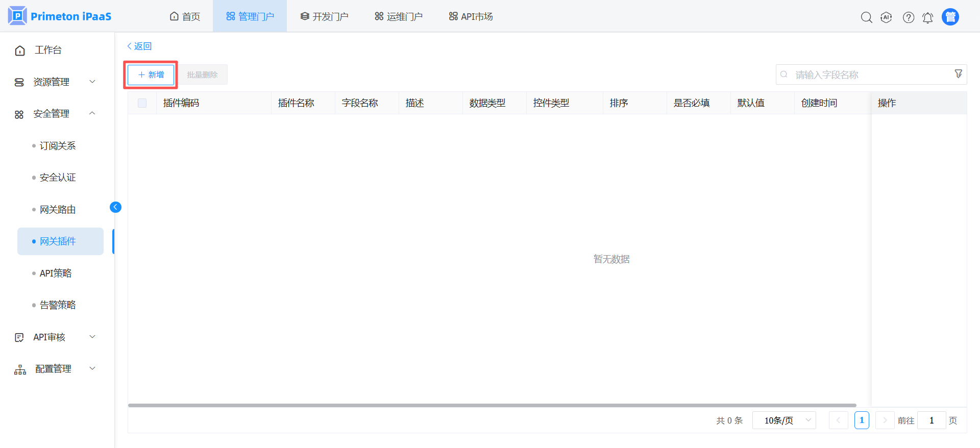Click the 请输入字段名称 search field
Screen dimensions: 980x448
click(x=871, y=74)
